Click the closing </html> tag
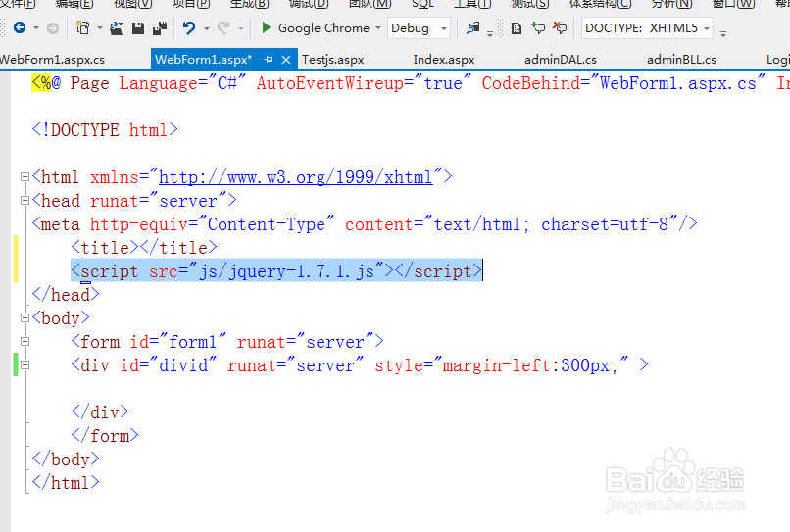Screen dimensions: 790x532 point(66,483)
